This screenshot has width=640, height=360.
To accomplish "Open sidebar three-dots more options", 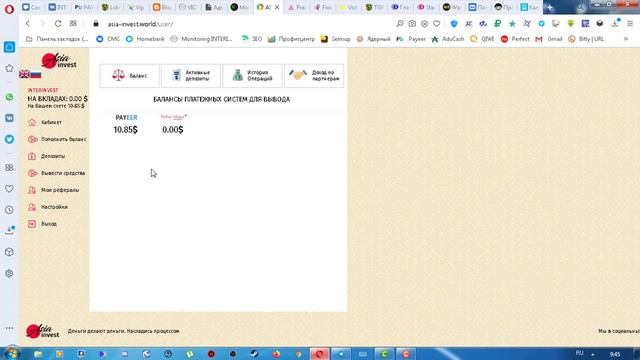I will 9,328.
